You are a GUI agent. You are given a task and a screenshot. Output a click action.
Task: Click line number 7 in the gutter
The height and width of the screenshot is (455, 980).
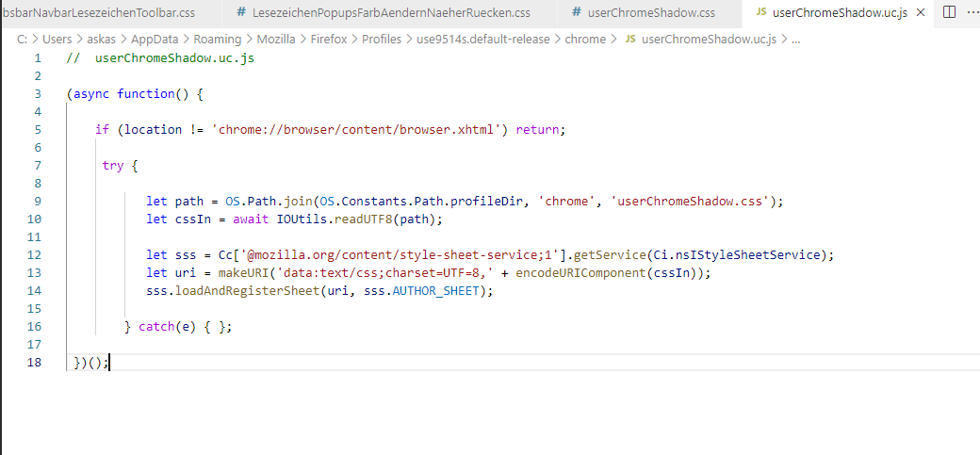(38, 166)
